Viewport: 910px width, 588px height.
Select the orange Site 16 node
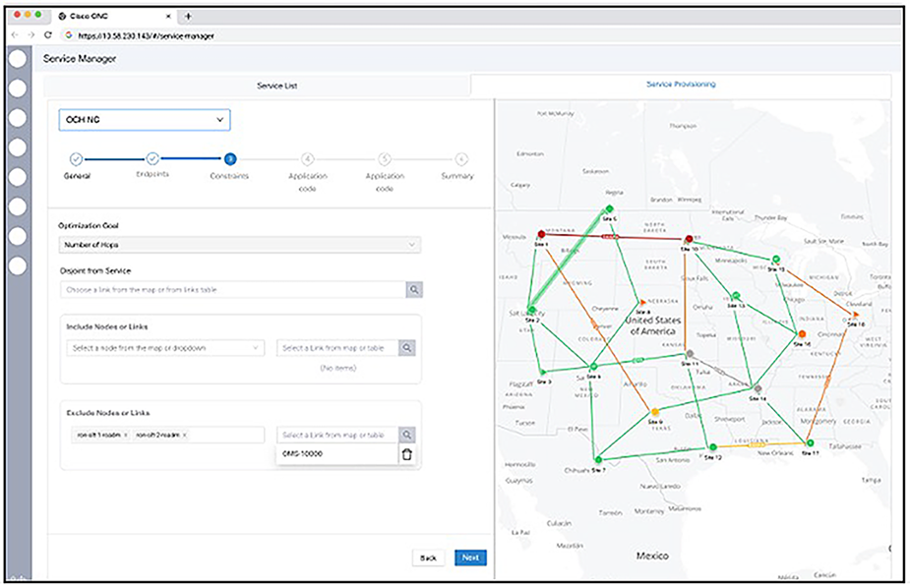(802, 334)
